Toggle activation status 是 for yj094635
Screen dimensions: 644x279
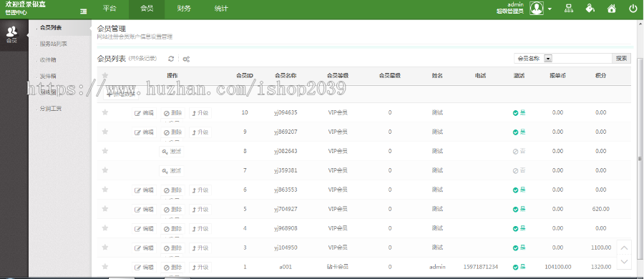tap(519, 112)
